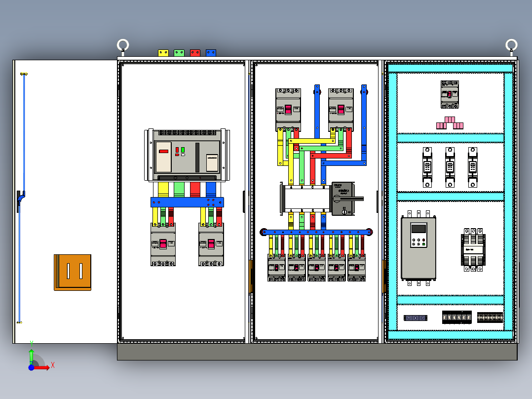Select the cyan top rail in right compartment
The height and width of the screenshot is (399, 532).
450,68
